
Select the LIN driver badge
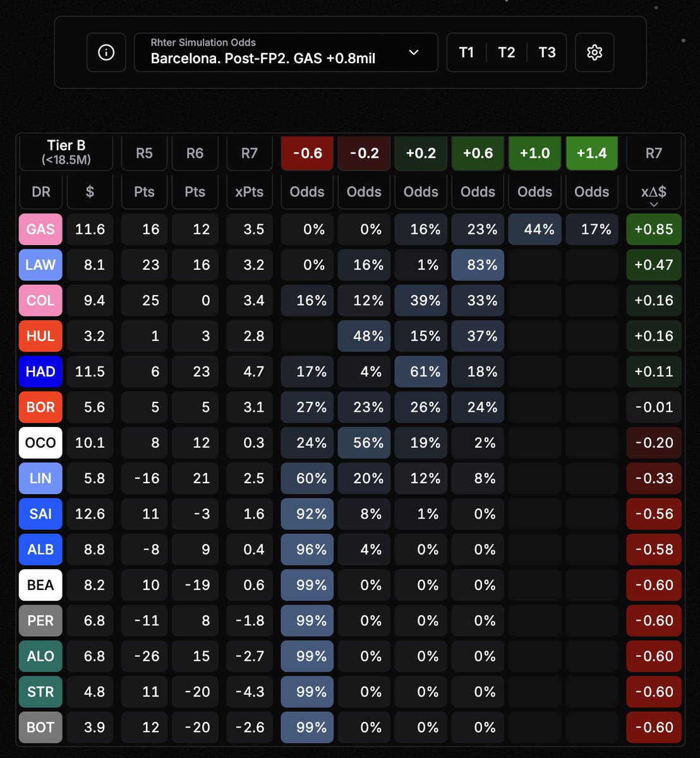point(41,478)
